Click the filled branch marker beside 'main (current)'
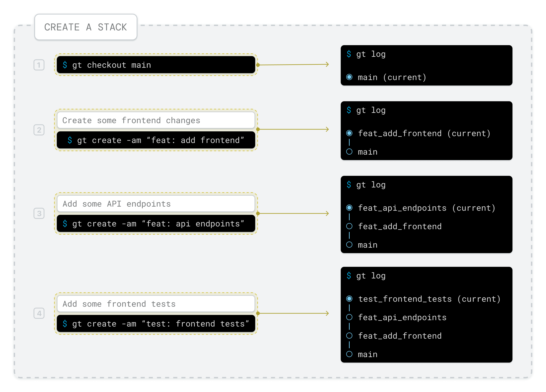Screen dimensions: 546x392 (349, 77)
